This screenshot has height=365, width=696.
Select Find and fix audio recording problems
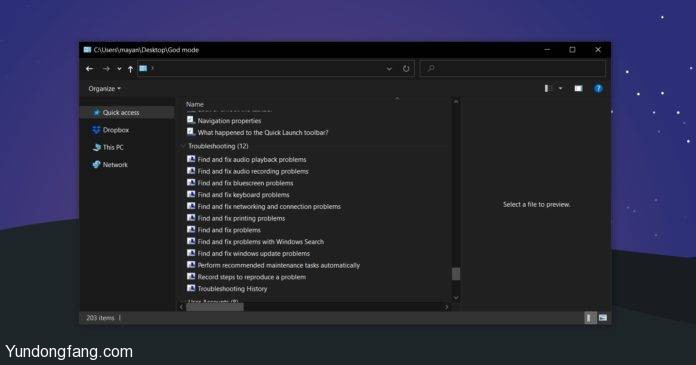tap(253, 171)
